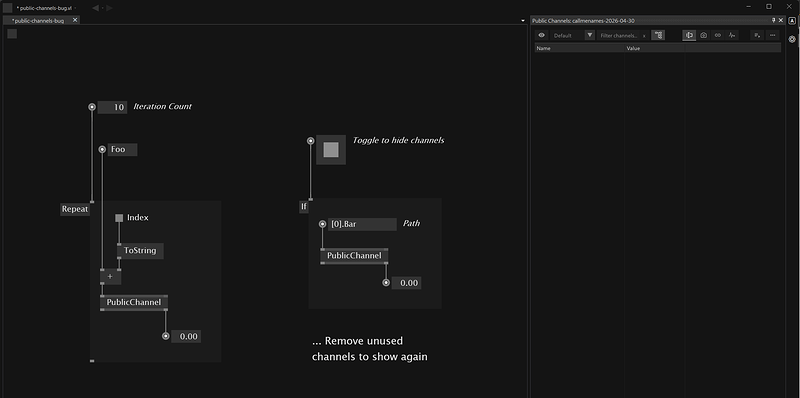Click the Foo string value box
800x398 pixels.
(122, 150)
